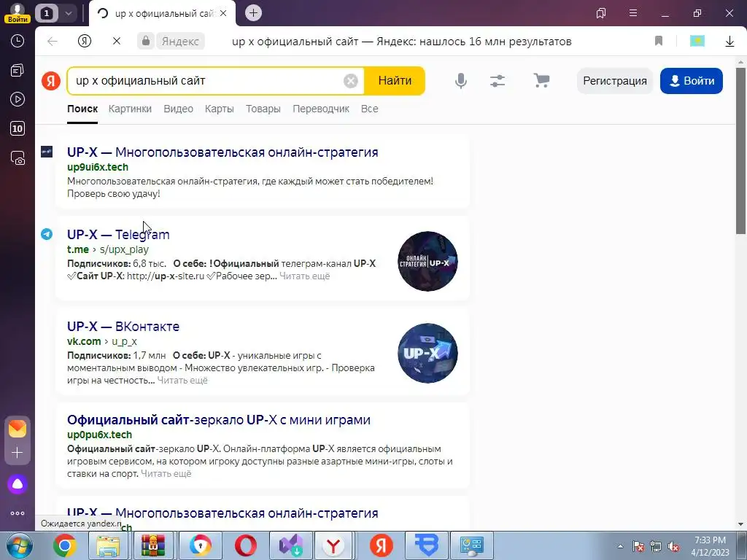
Task: Open the screenshot tool in sidebar
Action: coord(18,158)
